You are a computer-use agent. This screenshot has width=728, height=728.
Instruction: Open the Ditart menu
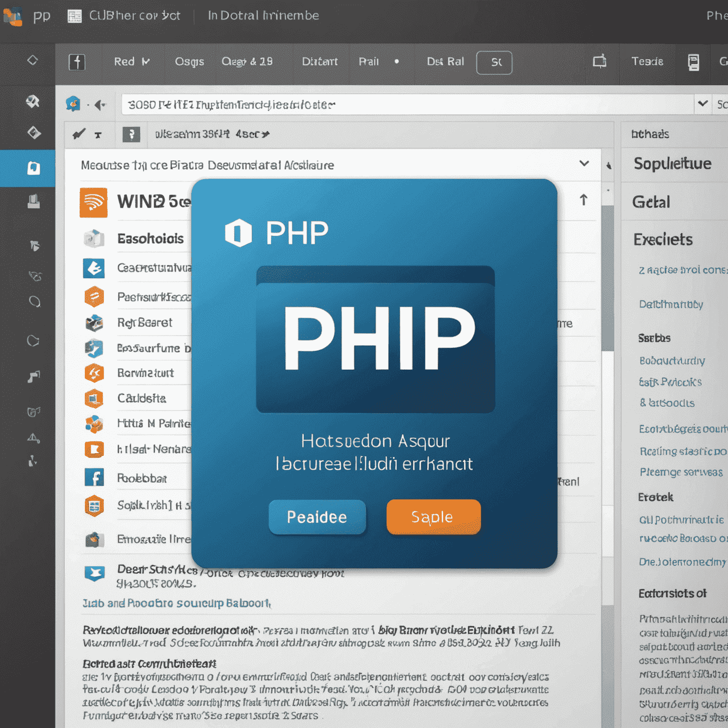[x=320, y=62]
